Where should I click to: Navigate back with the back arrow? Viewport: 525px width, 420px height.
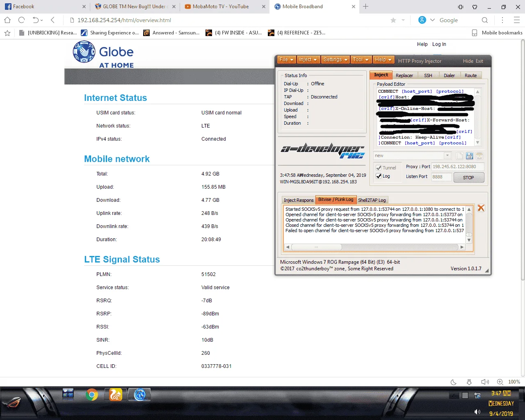tap(52, 20)
